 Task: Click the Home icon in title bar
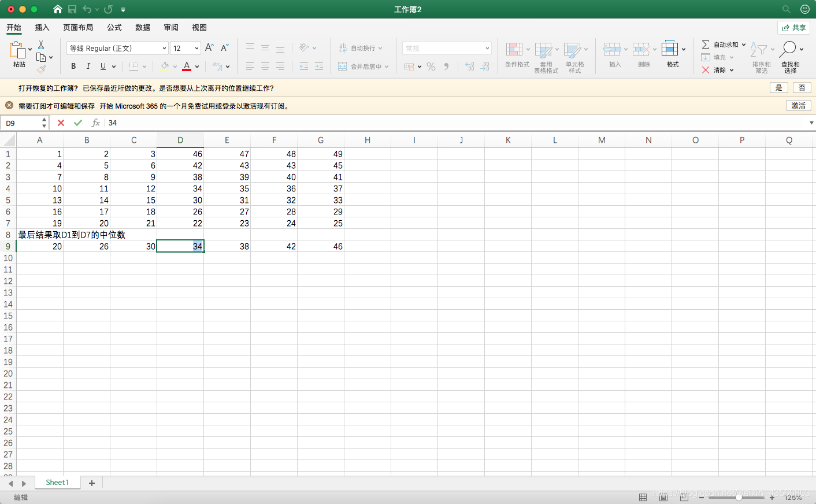click(58, 9)
